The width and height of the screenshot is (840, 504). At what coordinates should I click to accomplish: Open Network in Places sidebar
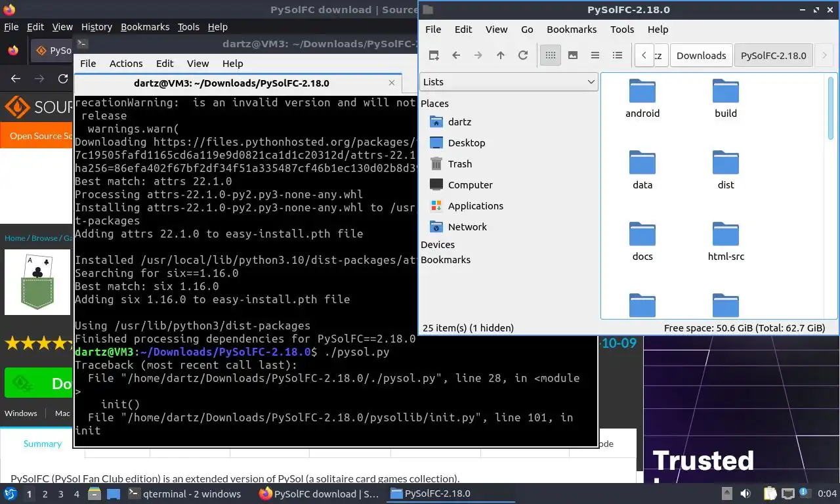pyautogui.click(x=467, y=227)
